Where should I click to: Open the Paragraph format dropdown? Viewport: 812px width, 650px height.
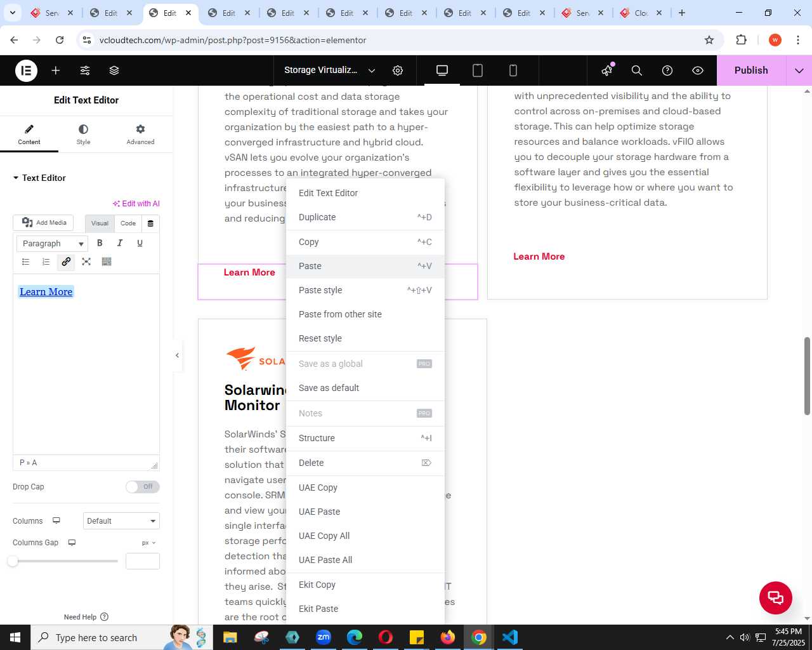point(52,243)
